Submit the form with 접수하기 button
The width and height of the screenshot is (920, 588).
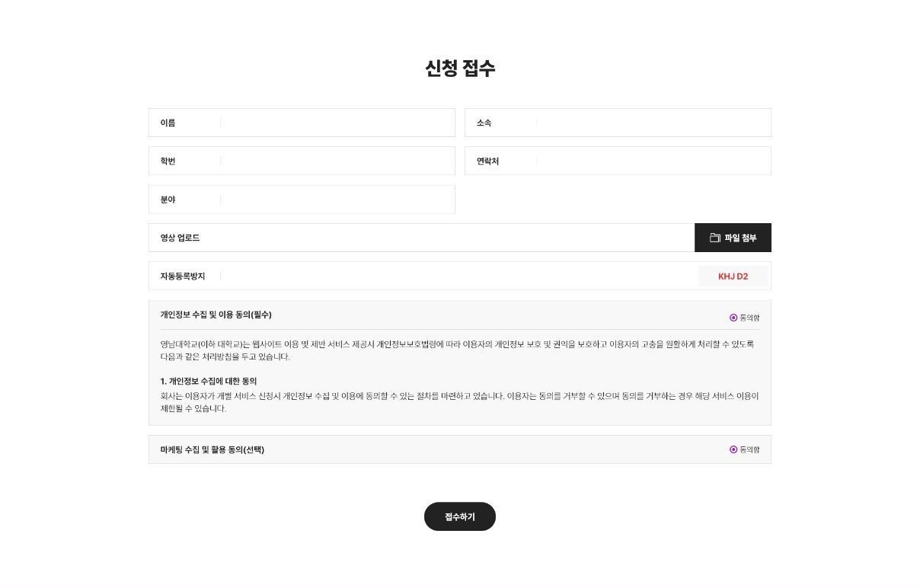460,516
